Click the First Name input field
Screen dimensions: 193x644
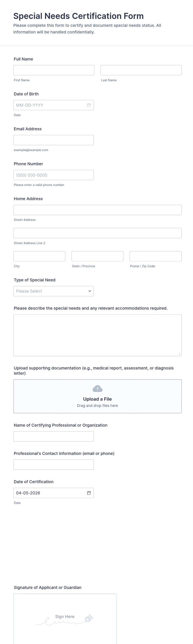point(54,70)
